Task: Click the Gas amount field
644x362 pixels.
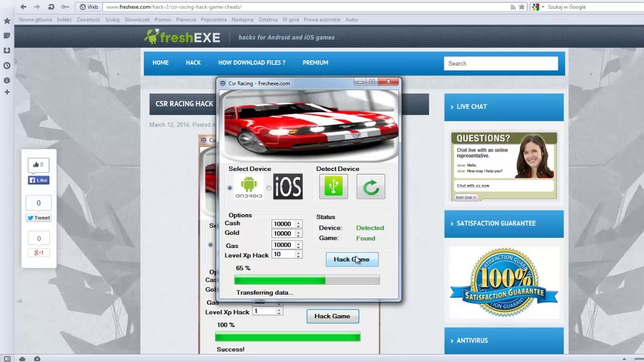Action: coord(284,245)
